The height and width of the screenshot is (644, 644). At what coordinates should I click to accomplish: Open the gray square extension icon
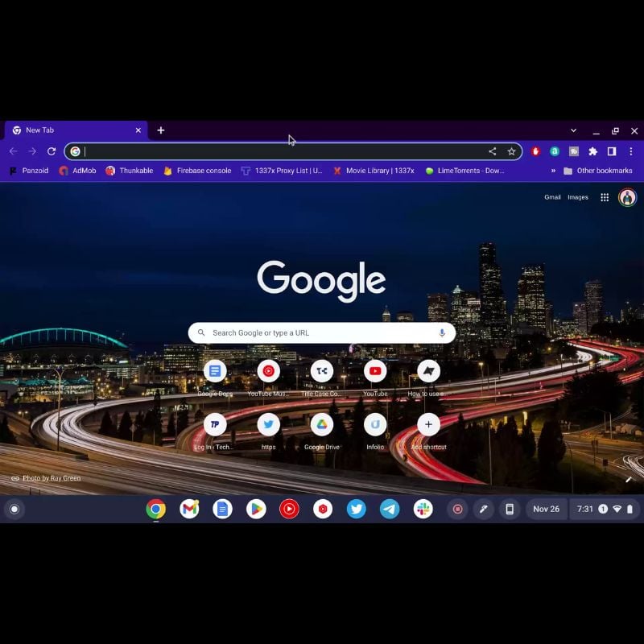tap(574, 151)
